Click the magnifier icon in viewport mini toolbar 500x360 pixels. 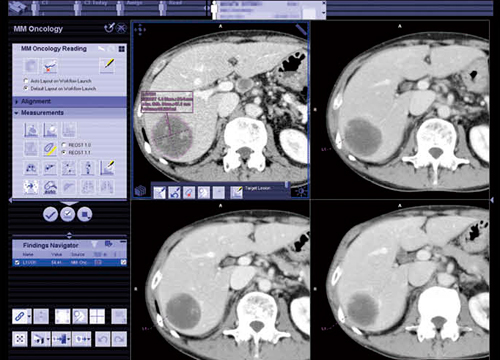(204, 193)
